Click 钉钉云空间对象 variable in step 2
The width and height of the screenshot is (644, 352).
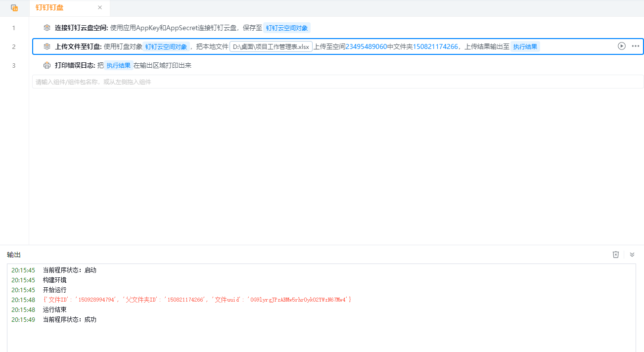pos(166,47)
